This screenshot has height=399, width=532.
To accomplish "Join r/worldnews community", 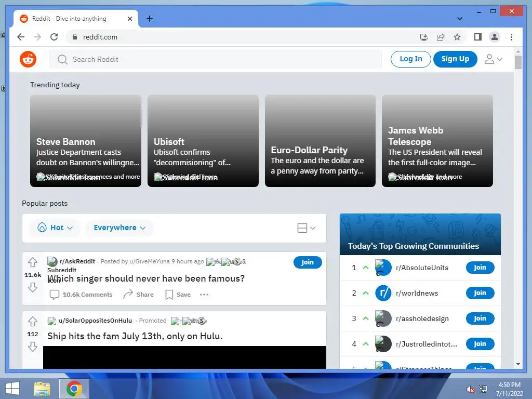I will tap(480, 293).
